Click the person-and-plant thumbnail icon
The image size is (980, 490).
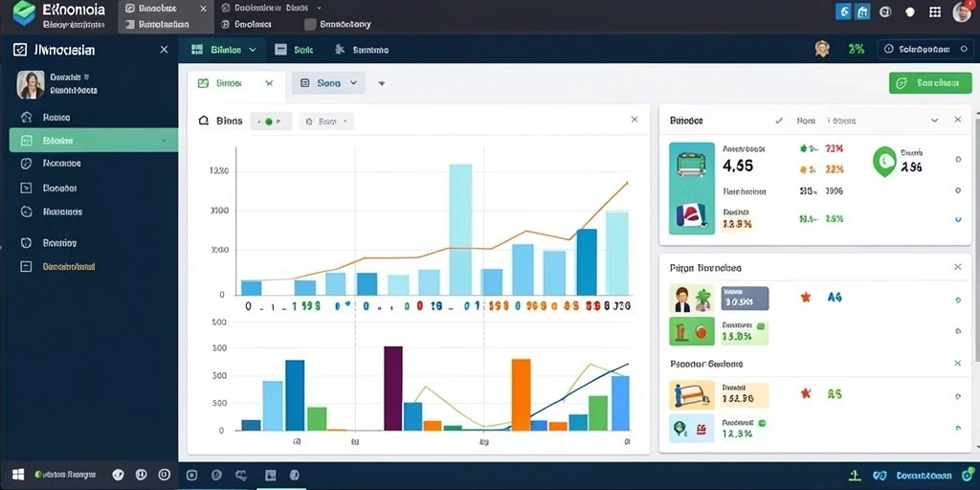[691, 299]
